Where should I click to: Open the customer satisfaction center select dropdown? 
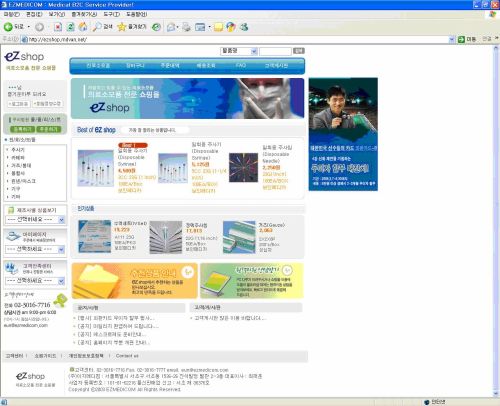coord(35,281)
